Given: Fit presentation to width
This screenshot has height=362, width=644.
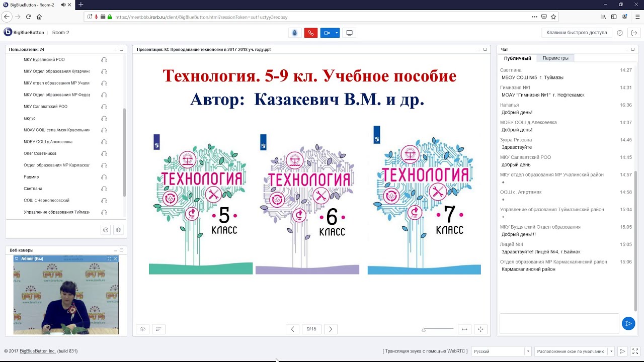Looking at the screenshot, I should [x=464, y=329].
